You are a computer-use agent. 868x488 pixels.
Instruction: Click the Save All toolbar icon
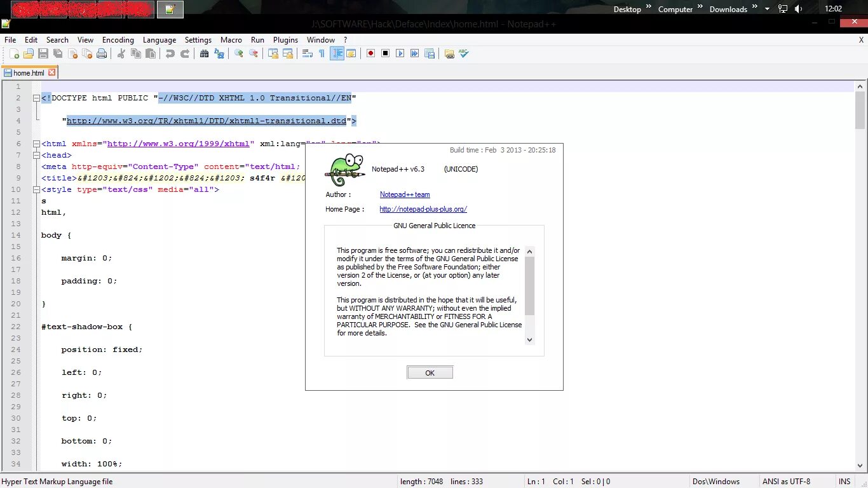(58, 53)
